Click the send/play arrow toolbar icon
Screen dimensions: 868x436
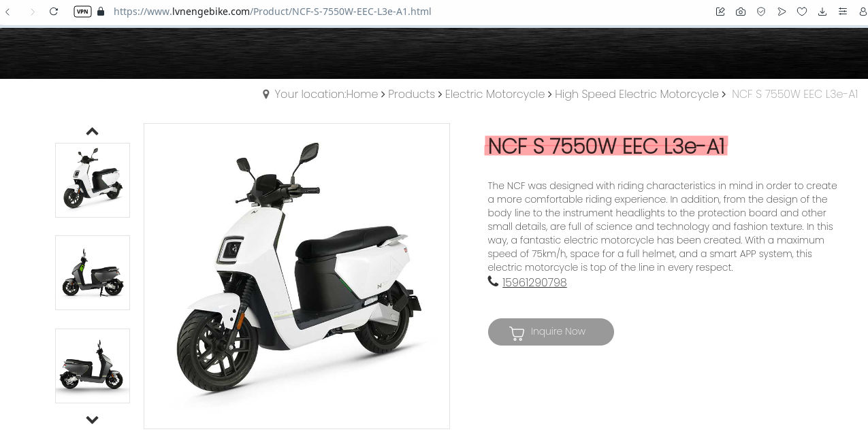point(782,12)
